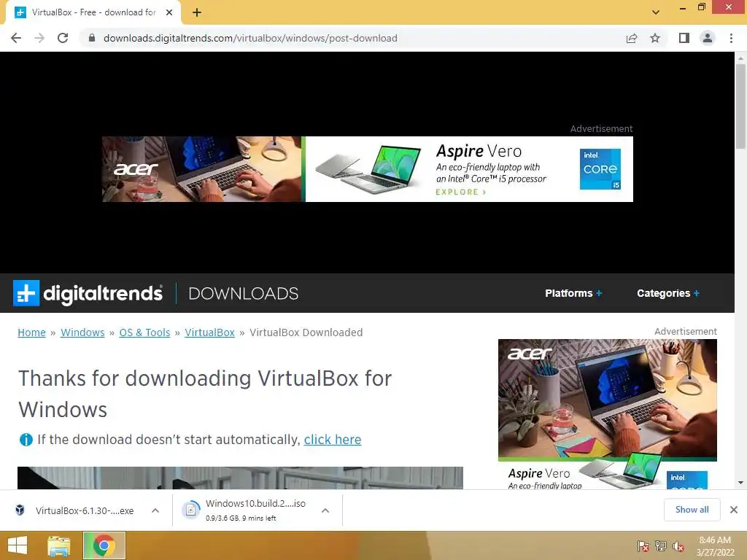
Task: Click Show all downloads
Action: click(692, 510)
